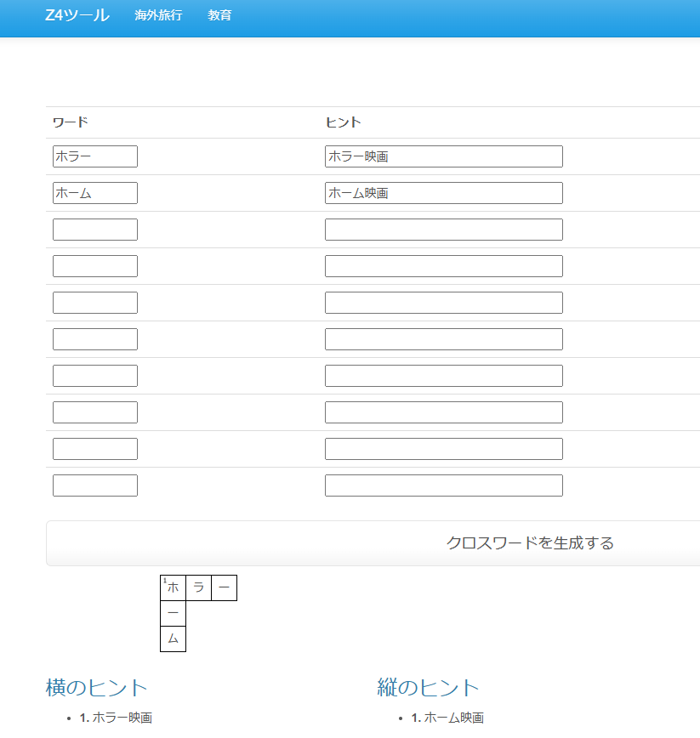The image size is (700, 738).
Task: Select the last empty word input field
Action: click(x=94, y=485)
